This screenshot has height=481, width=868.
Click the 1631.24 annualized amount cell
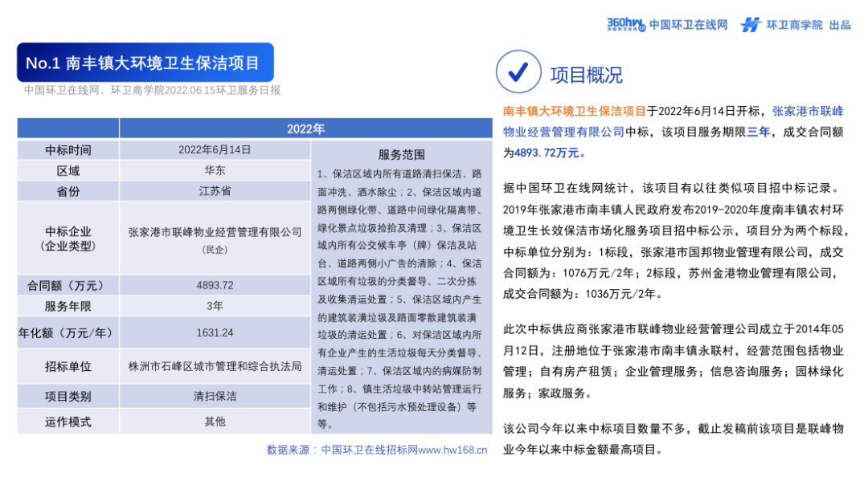[x=215, y=332]
